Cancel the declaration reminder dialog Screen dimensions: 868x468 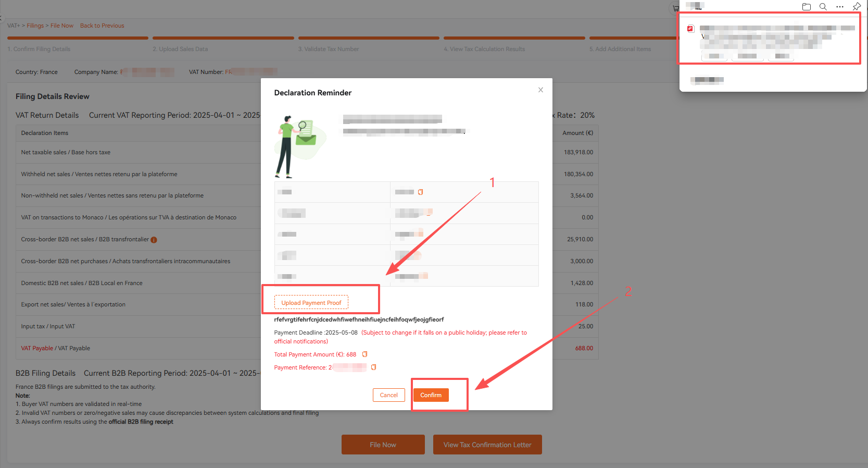coord(388,395)
